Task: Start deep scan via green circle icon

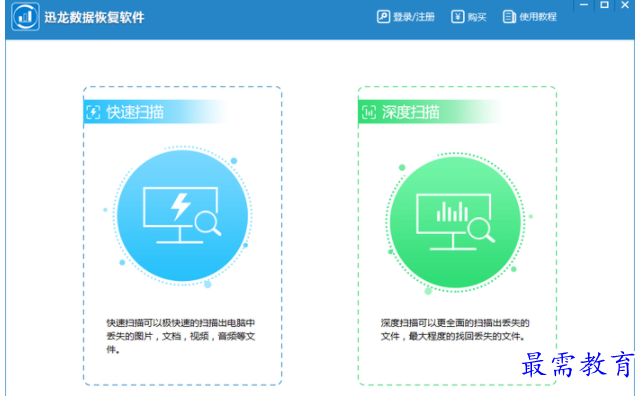Action: point(456,223)
